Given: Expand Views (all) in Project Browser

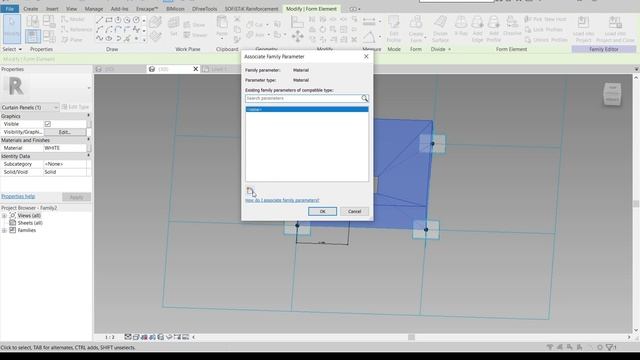Looking at the screenshot, I should [x=4, y=216].
